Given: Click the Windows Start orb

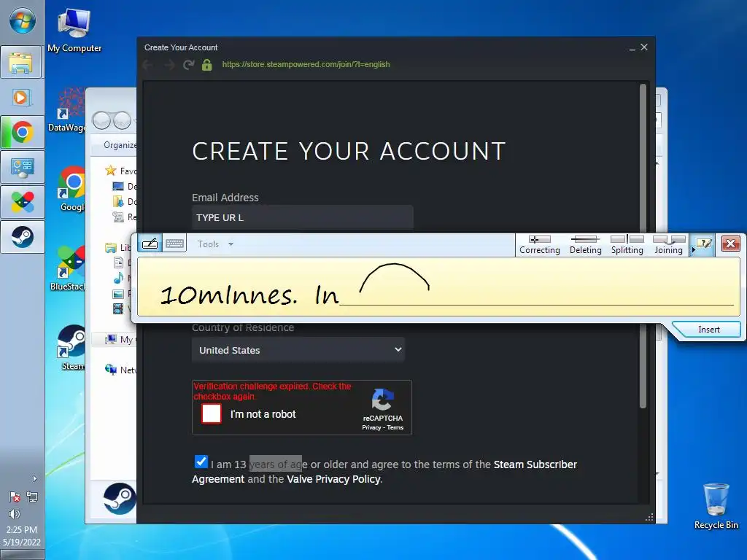Looking at the screenshot, I should tap(22, 21).
